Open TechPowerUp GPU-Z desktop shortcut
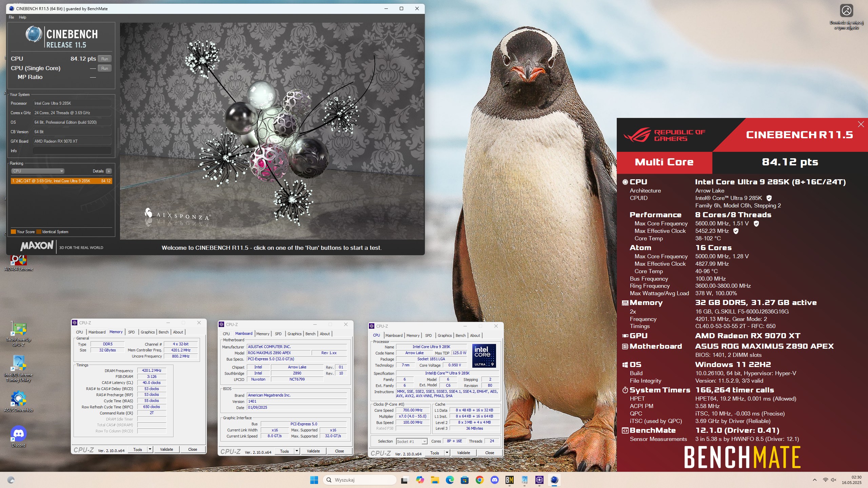This screenshot has height=488, width=868. click(x=19, y=334)
